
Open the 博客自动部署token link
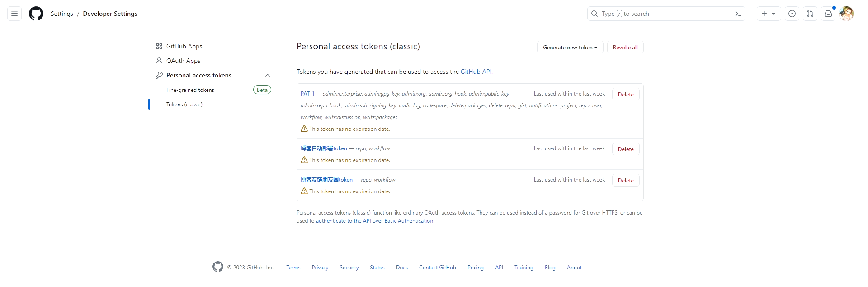[x=324, y=148]
